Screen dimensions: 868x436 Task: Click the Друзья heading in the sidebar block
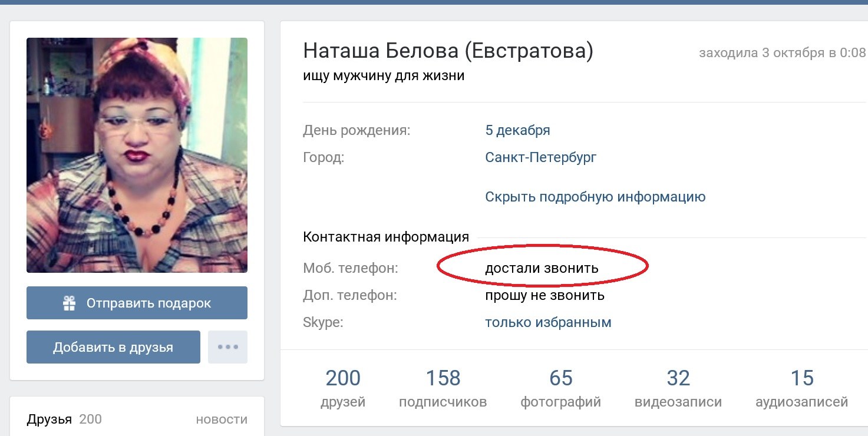tap(49, 420)
